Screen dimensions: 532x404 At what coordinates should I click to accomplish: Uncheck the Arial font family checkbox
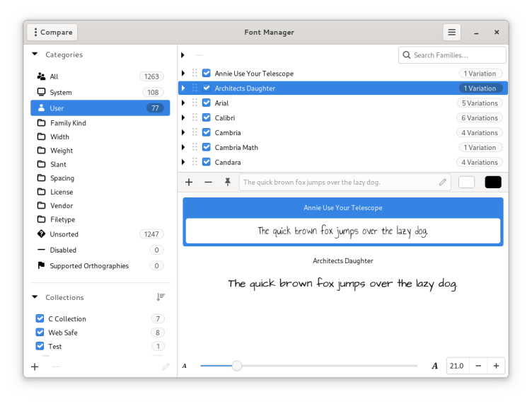207,103
